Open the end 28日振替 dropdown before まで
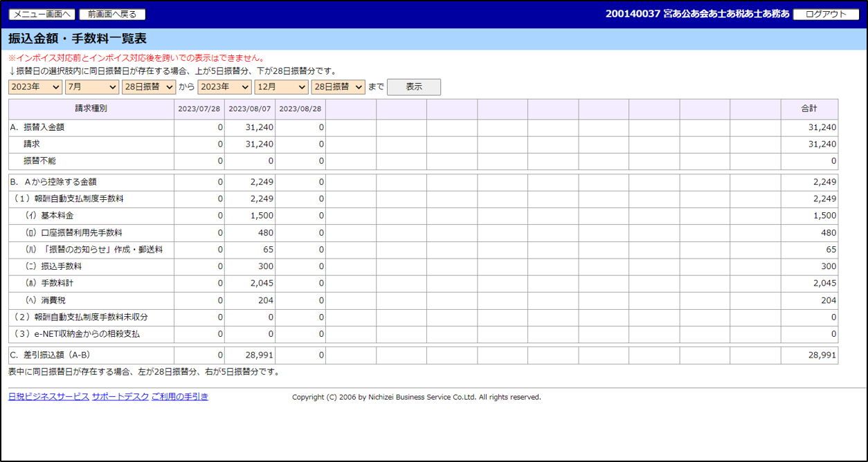 point(338,87)
